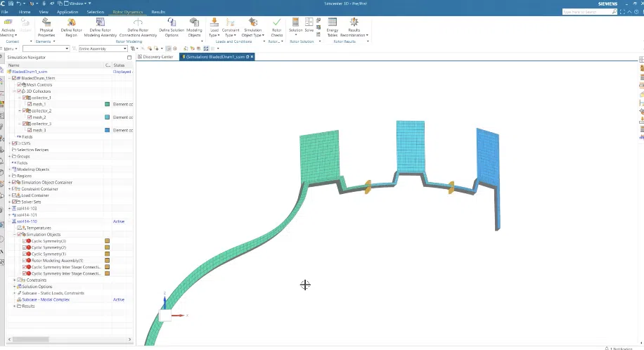The height and width of the screenshot is (350, 644).
Task: Open the File menu
Action: (4, 12)
